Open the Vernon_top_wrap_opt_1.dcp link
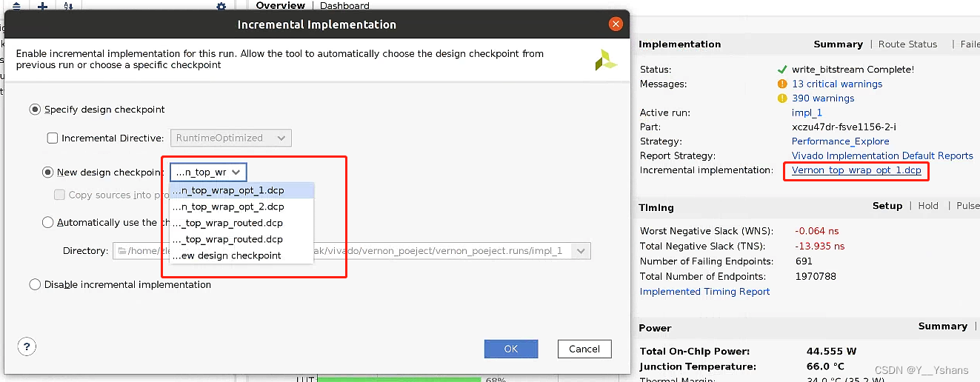The height and width of the screenshot is (382, 980). (856, 170)
